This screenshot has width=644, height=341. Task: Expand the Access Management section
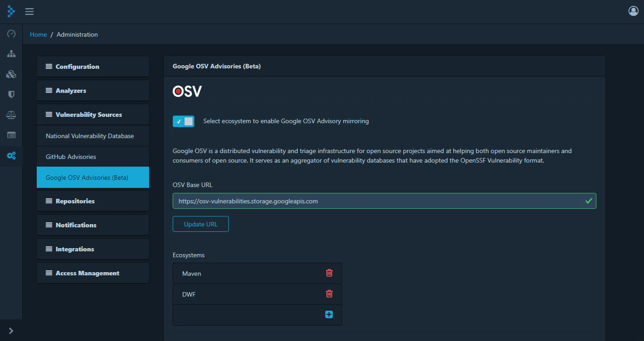[x=93, y=273]
